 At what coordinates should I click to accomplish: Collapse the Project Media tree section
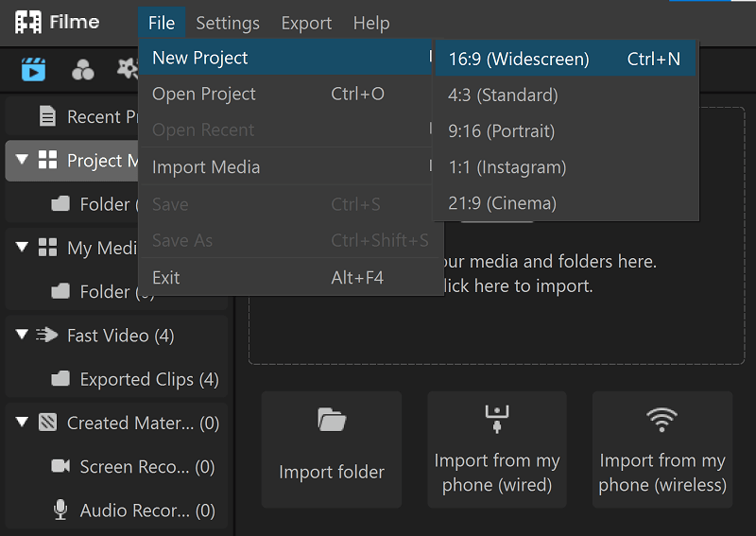22,159
